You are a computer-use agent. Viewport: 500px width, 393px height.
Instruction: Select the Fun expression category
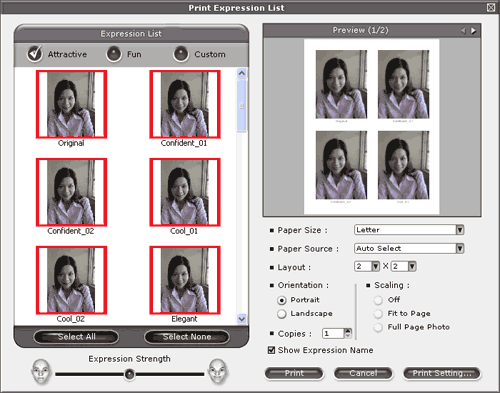(x=114, y=54)
